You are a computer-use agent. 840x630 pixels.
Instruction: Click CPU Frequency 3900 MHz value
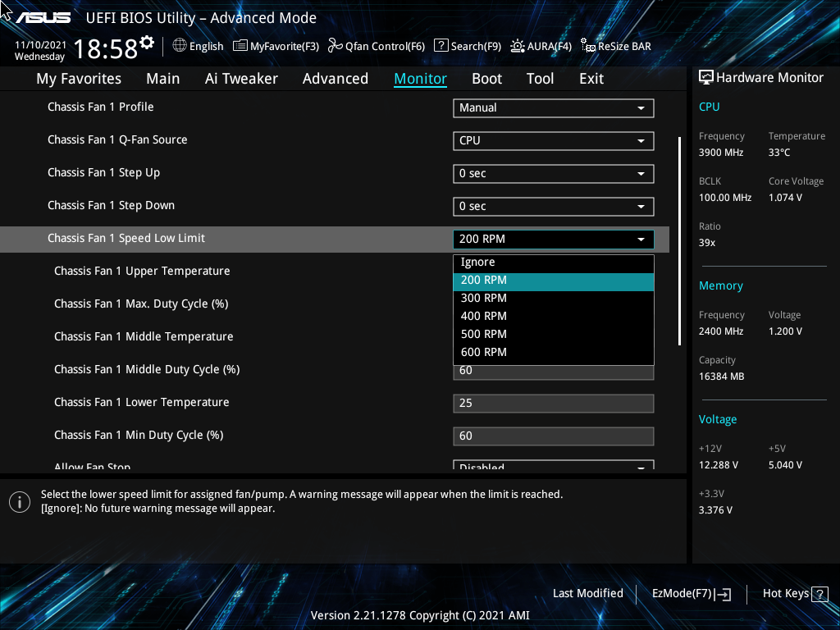click(721, 153)
